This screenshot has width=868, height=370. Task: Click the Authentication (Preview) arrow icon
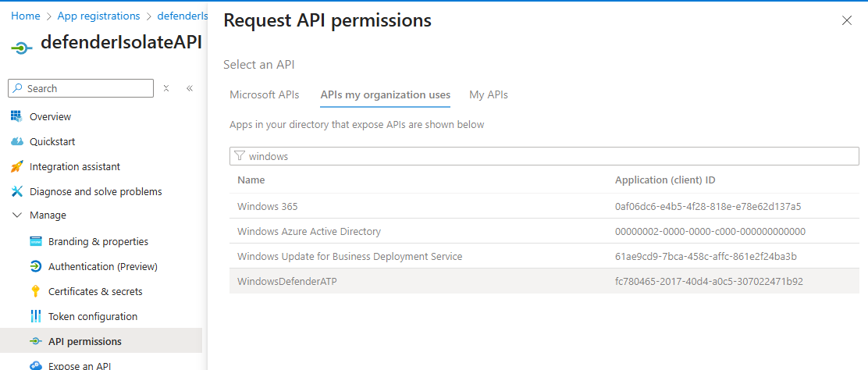[x=35, y=266]
